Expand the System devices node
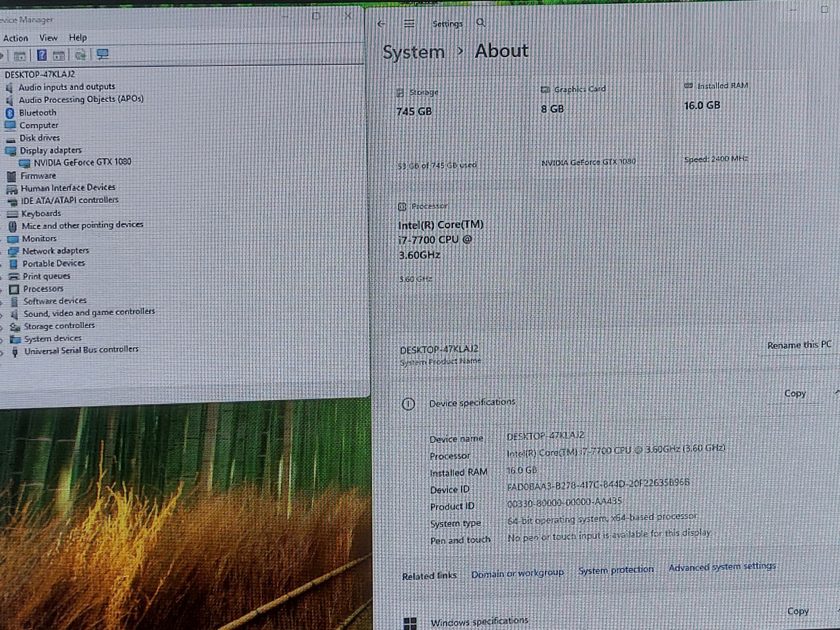This screenshot has height=630, width=840. 2,340
